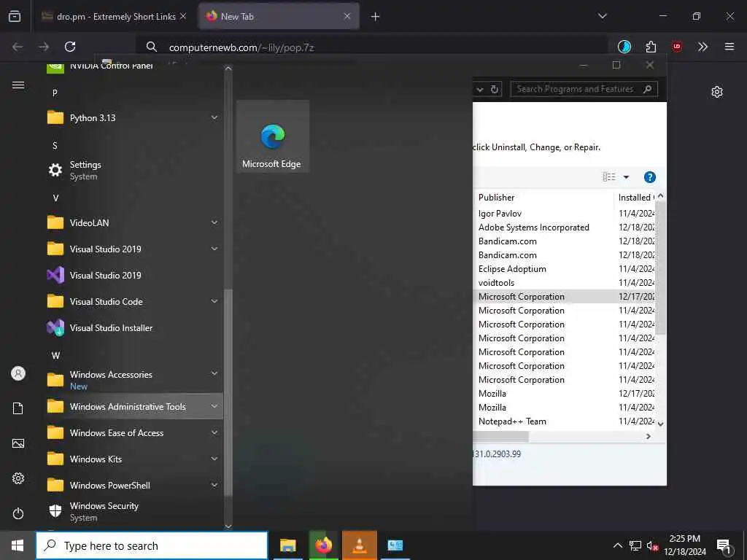Viewport: 747px width, 560px height.
Task: Show hidden system tray icons
Action: (x=617, y=545)
